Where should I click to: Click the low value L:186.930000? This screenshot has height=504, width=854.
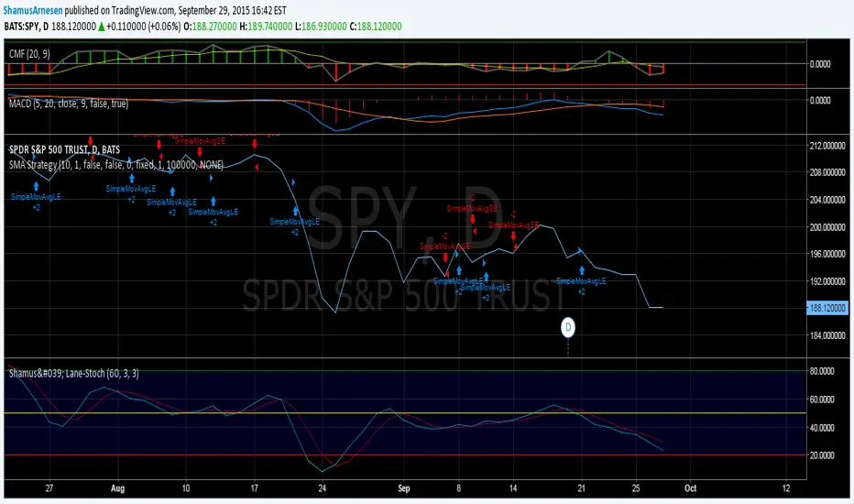[x=321, y=27]
